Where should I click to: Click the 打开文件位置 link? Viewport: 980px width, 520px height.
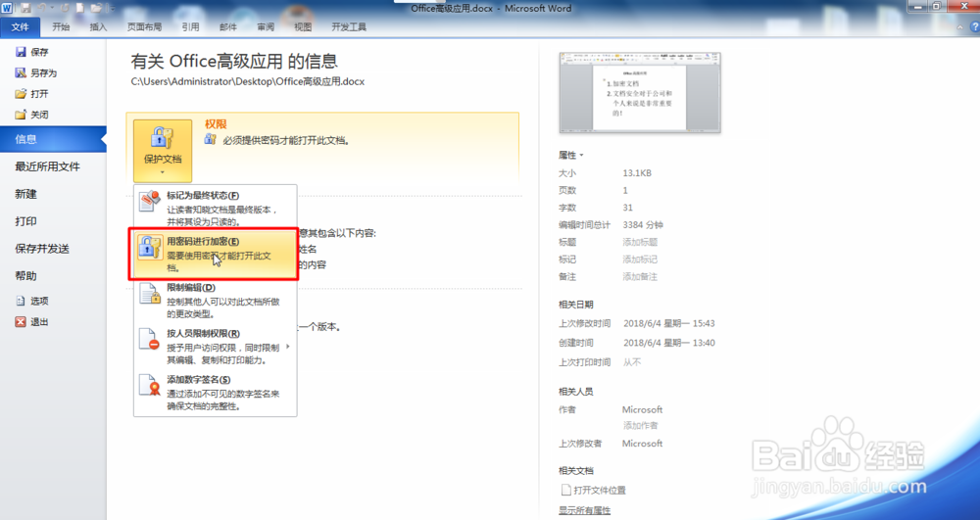(594, 490)
